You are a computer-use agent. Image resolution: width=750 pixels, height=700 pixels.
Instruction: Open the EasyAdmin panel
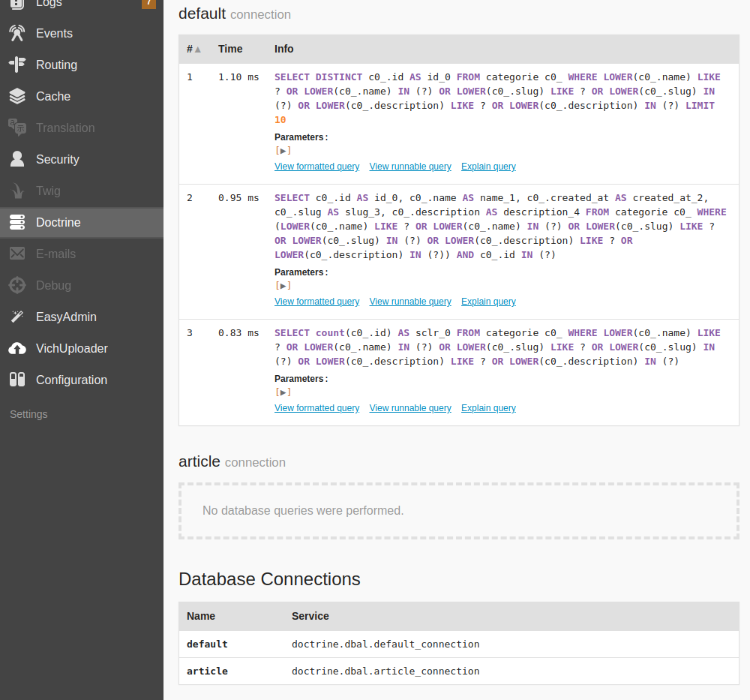pyautogui.click(x=16, y=317)
